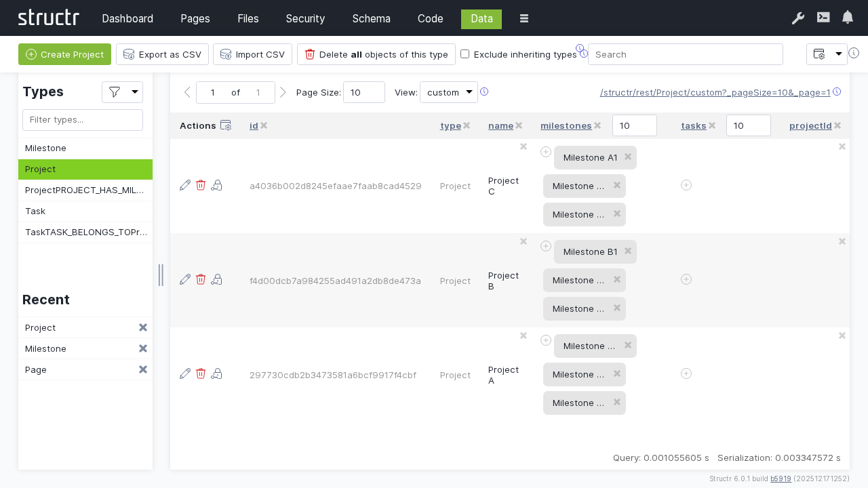Expand the Types filter dropdown
Image resolution: width=868 pixels, height=488 pixels.
click(x=122, y=92)
